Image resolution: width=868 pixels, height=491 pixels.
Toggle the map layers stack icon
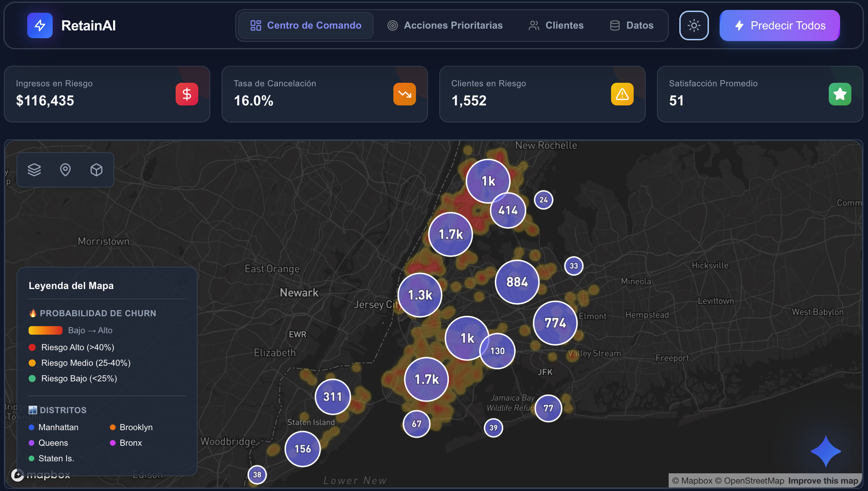tap(34, 170)
